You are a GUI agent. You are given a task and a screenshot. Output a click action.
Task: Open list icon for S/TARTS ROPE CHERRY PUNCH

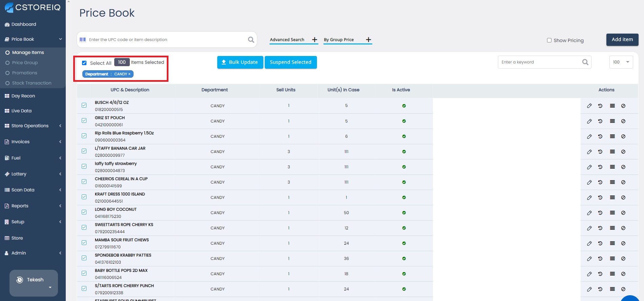tap(612, 289)
